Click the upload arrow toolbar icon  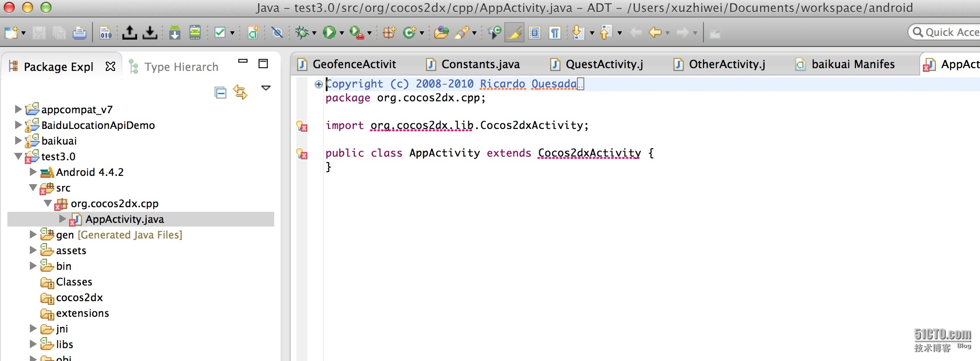click(x=129, y=33)
